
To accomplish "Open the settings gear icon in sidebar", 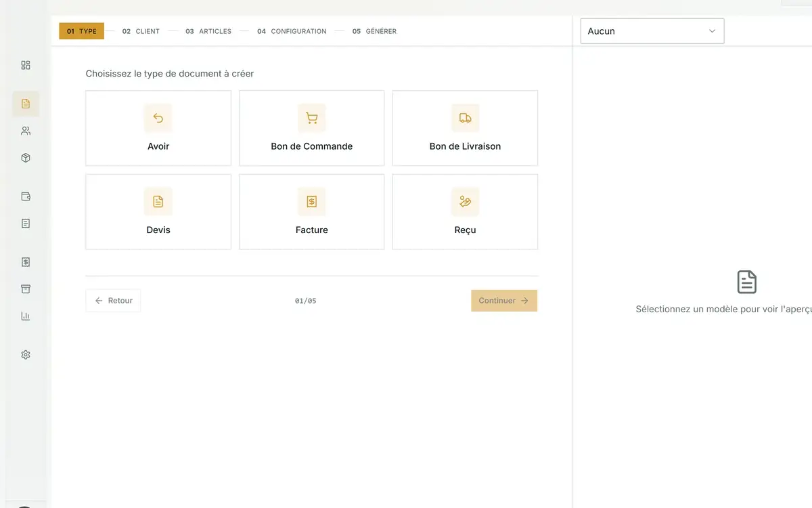I will point(26,355).
